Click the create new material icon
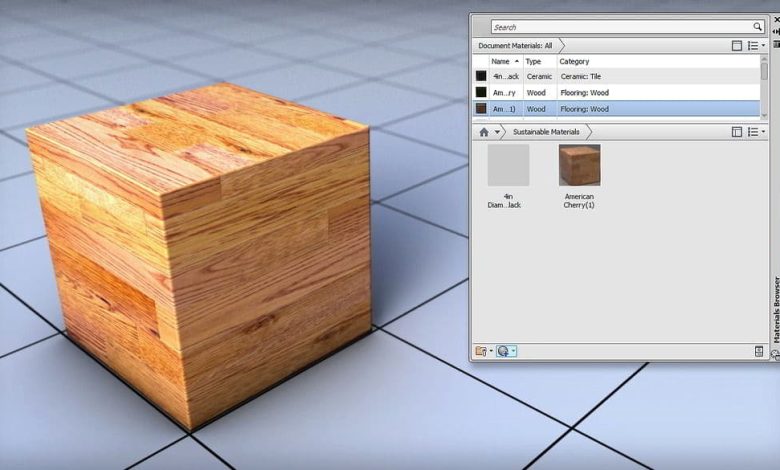This screenshot has height=470, width=780. [502, 351]
